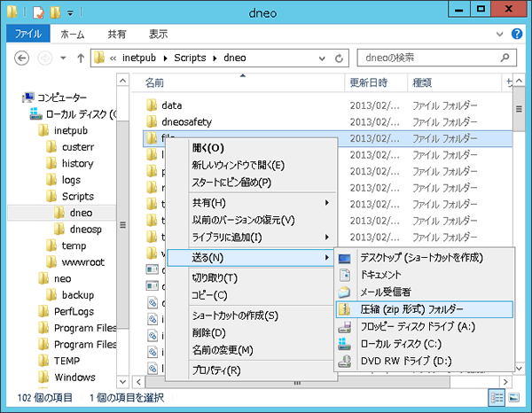Click the back navigation arrow

pos(21,59)
